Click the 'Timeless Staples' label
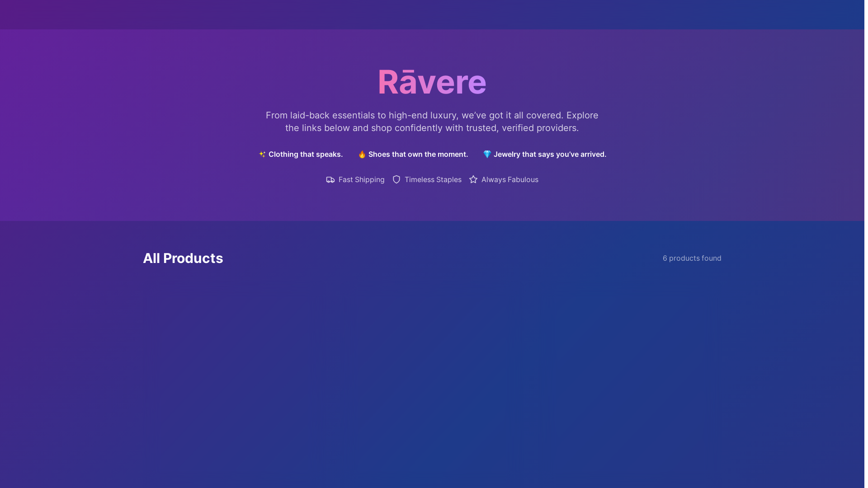The width and height of the screenshot is (868, 488). point(433,179)
